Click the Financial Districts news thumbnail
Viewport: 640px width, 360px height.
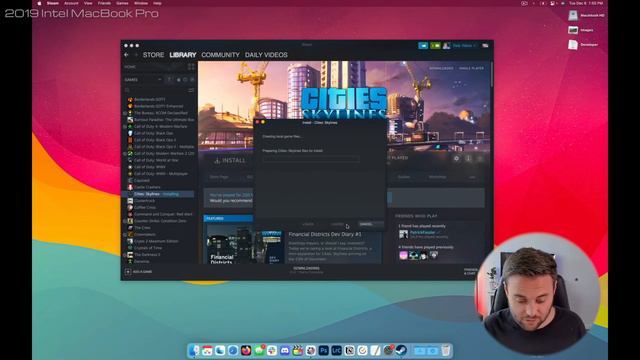pyautogui.click(x=246, y=244)
